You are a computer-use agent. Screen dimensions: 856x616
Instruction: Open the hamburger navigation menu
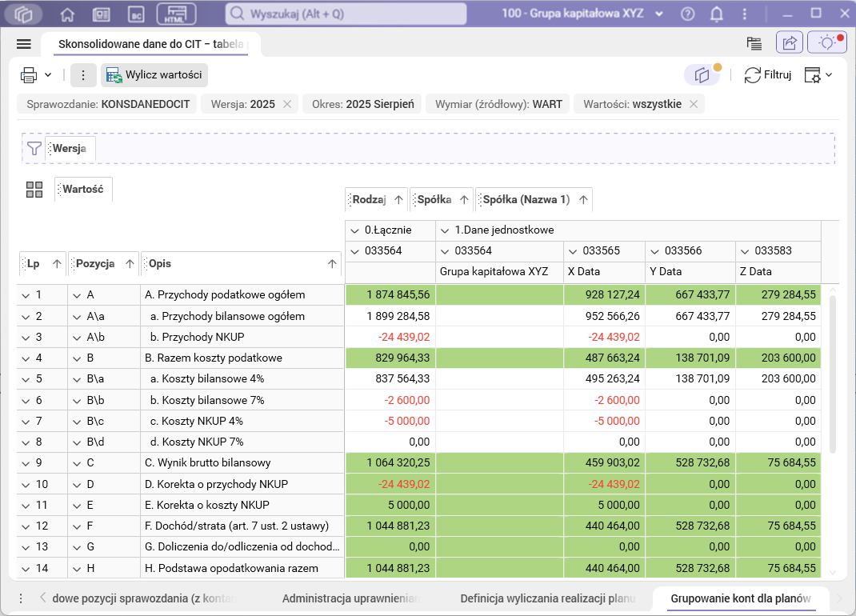tap(24, 44)
